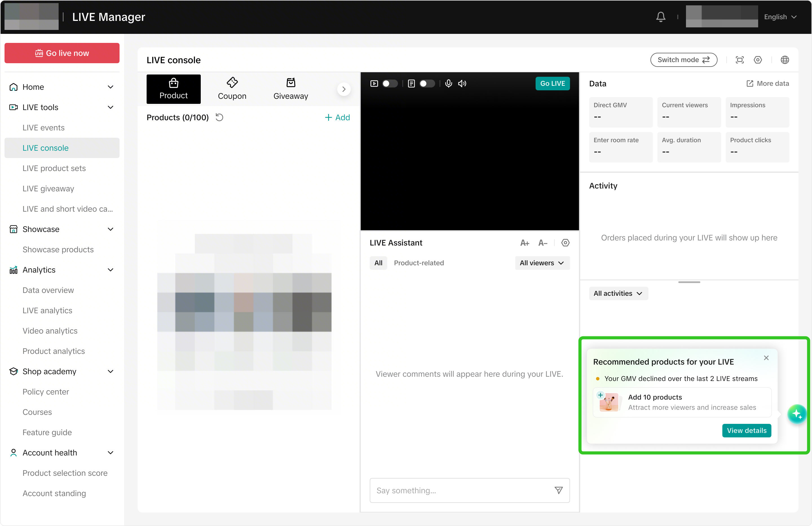Mute the microphone icon in video toolbar
The height and width of the screenshot is (526, 812).
pyautogui.click(x=449, y=83)
